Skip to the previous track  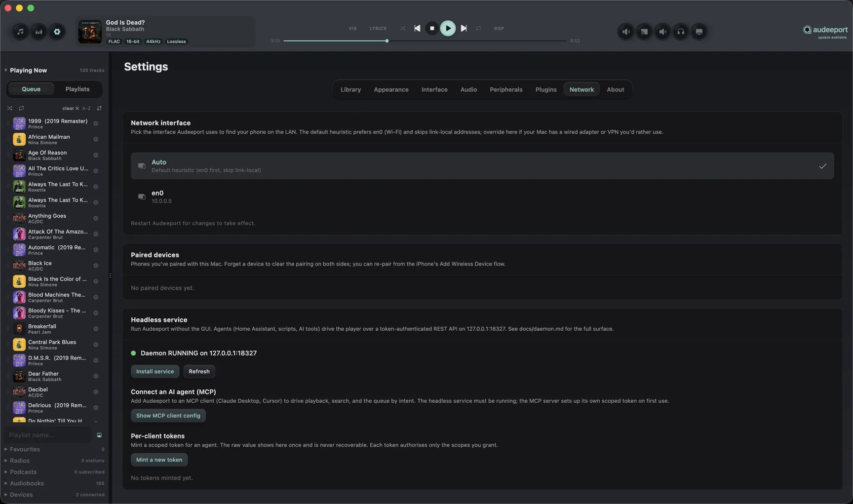pyautogui.click(x=417, y=28)
